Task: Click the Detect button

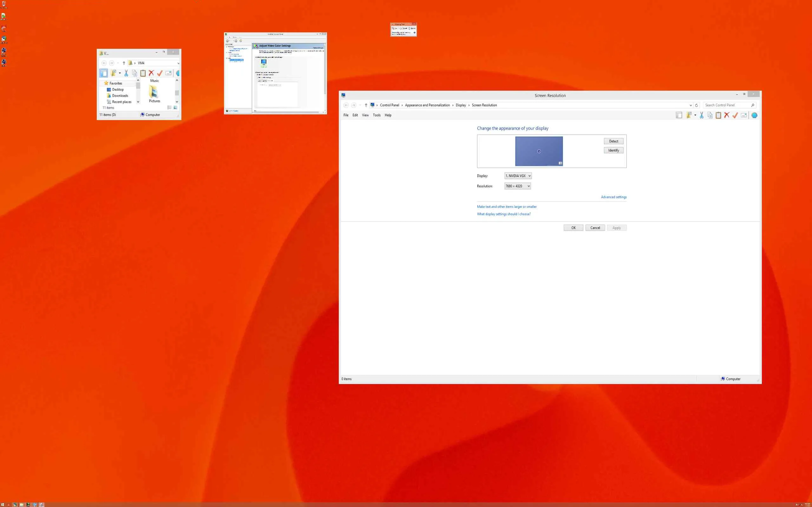Action: 613,141
